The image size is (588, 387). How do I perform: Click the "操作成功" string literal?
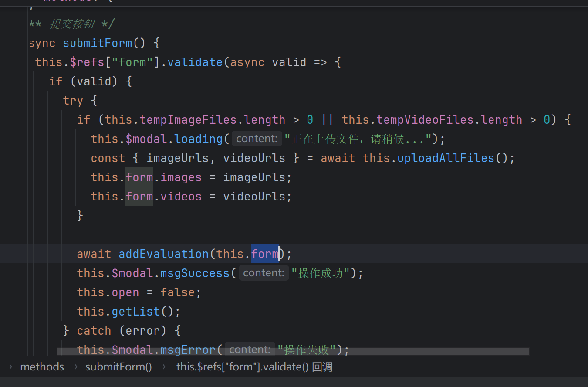(x=321, y=273)
